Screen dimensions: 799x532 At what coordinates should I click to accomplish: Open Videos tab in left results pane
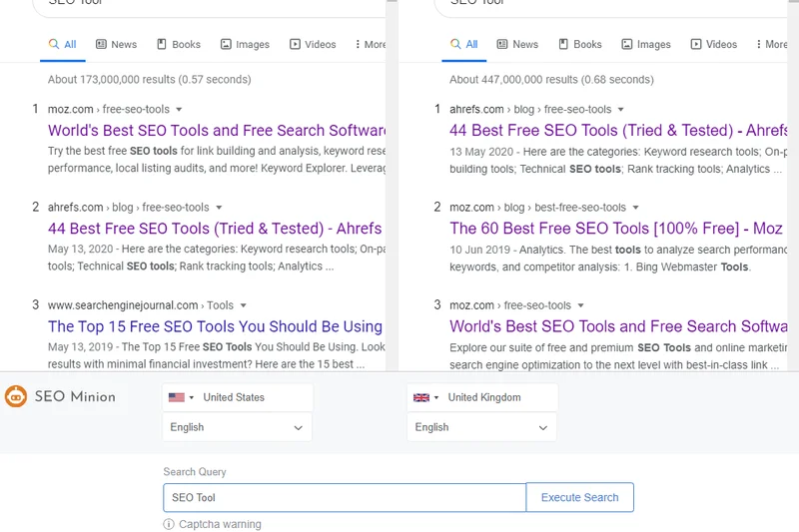click(313, 44)
